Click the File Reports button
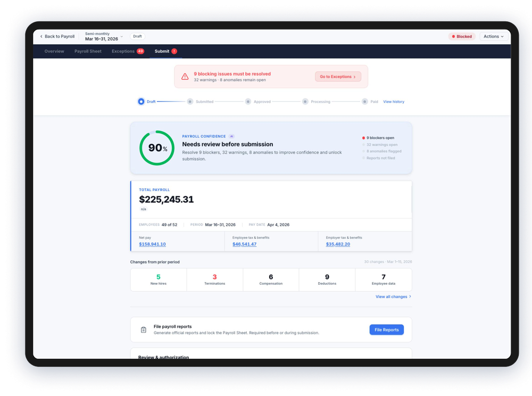Viewport: 532px width, 396px height. pyautogui.click(x=386, y=330)
